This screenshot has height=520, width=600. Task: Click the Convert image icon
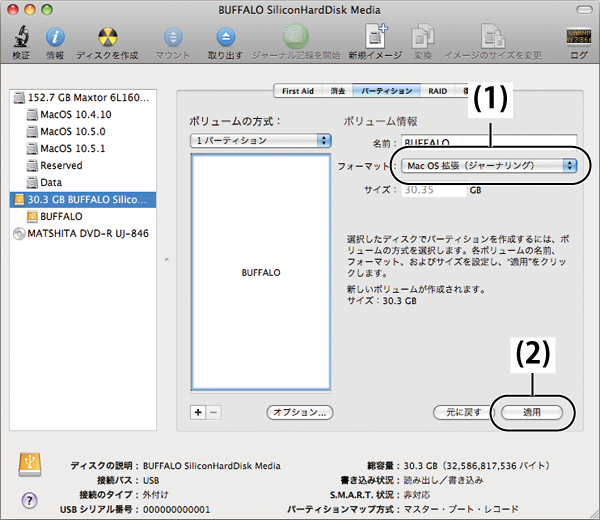pyautogui.click(x=422, y=37)
